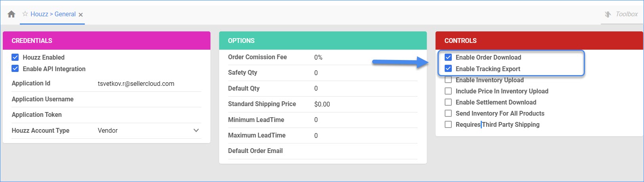Click the Toolbox pin icon

(608, 14)
